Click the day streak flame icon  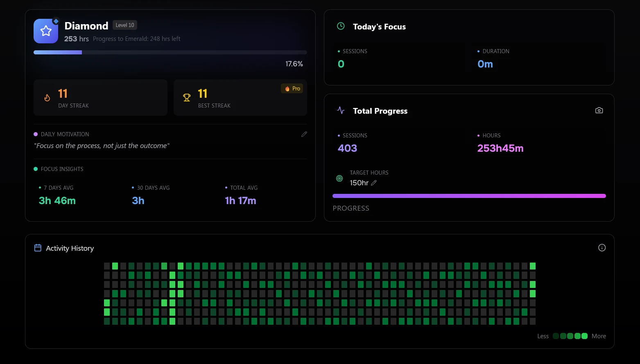click(47, 98)
